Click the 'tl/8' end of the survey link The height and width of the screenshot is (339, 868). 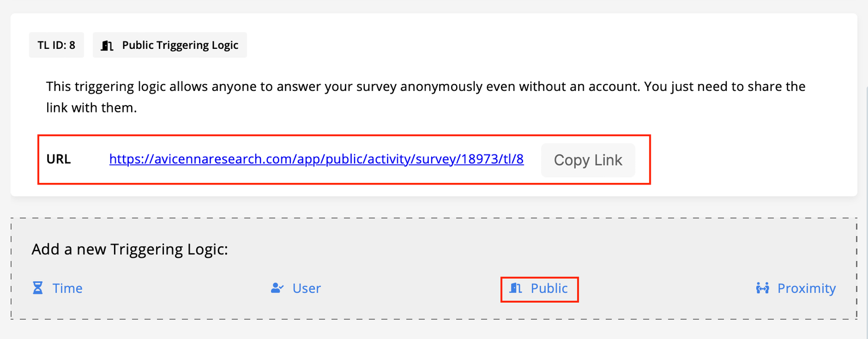[x=512, y=160]
